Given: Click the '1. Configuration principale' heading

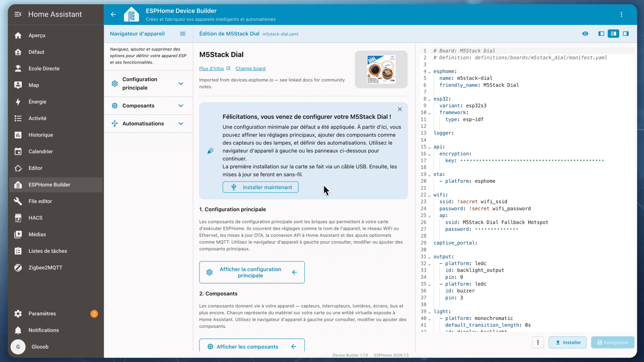Looking at the screenshot, I should [x=233, y=209].
